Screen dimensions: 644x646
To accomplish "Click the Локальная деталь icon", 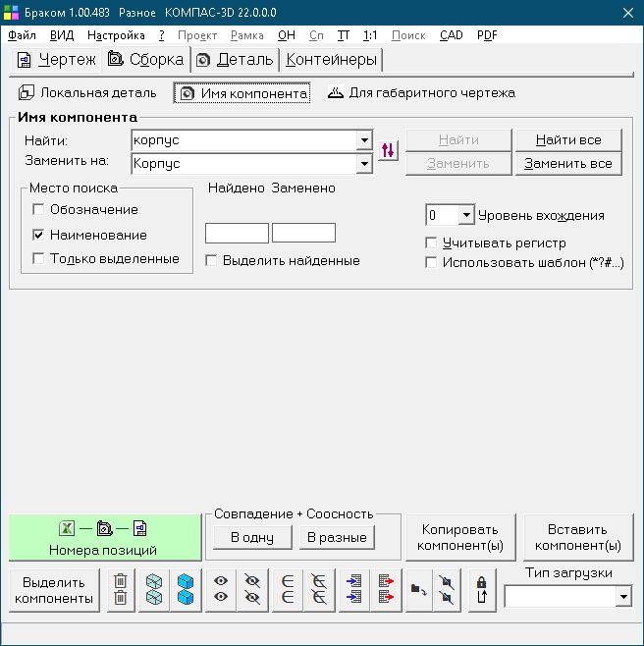I will [x=26, y=92].
